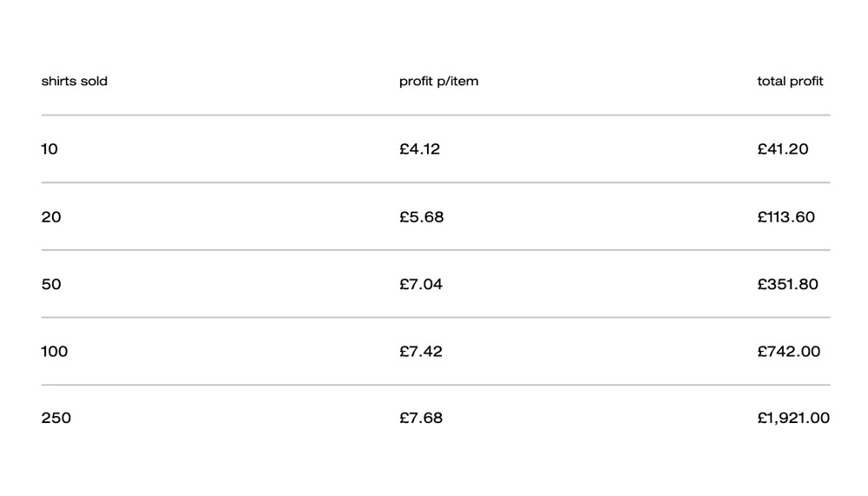The height and width of the screenshot is (496, 868).
Task: Click the £113.60 total profit value
Action: (786, 217)
